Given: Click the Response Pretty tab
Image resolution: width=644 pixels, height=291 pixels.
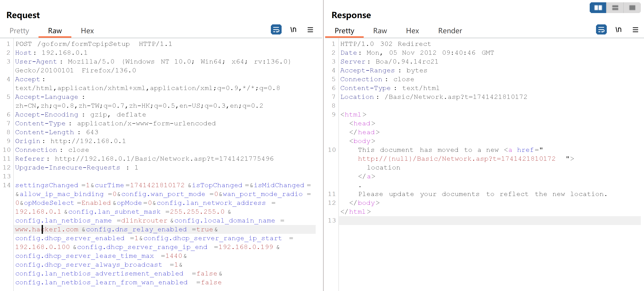Looking at the screenshot, I should 344,31.
